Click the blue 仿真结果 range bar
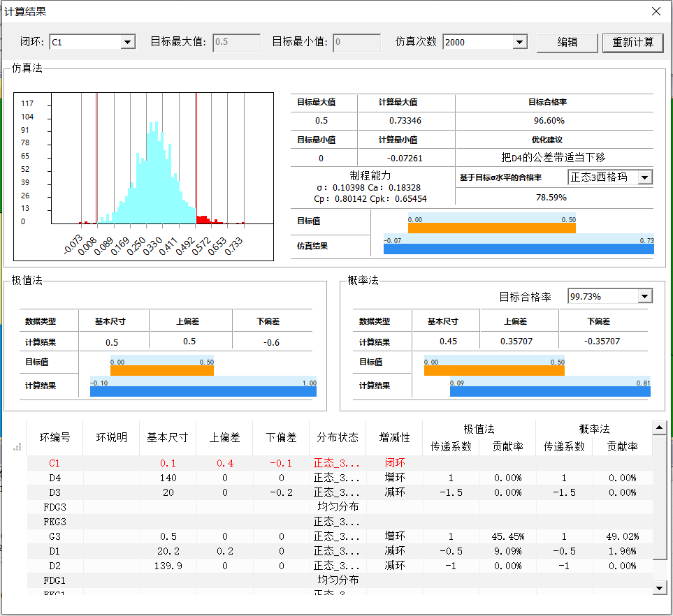673x616 pixels. tap(519, 249)
